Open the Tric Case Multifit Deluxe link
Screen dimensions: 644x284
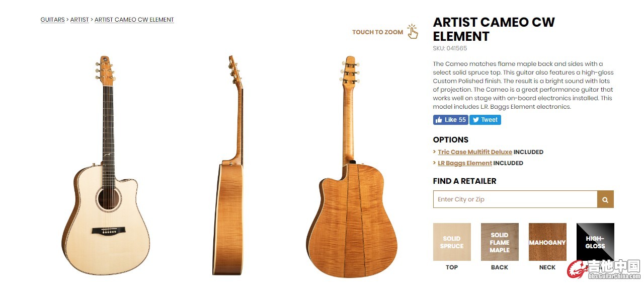[x=475, y=152]
